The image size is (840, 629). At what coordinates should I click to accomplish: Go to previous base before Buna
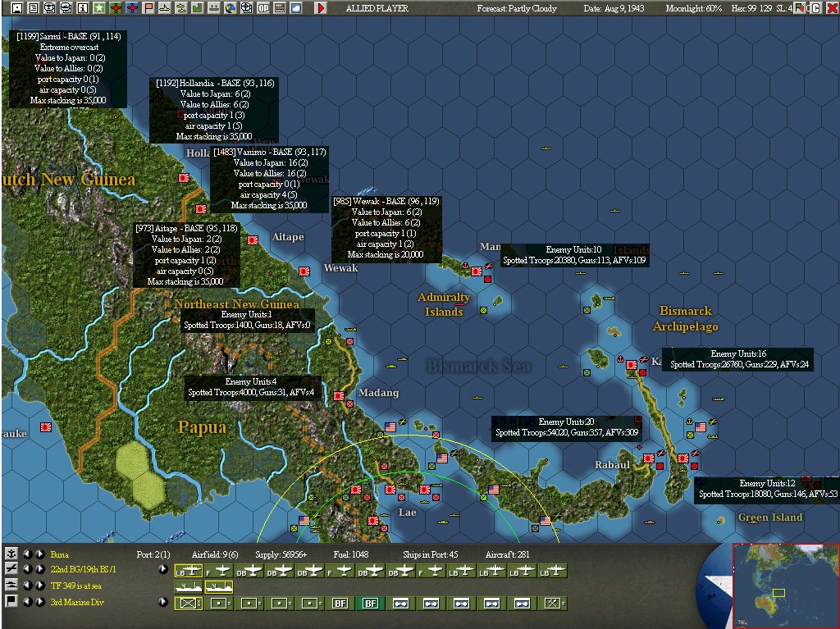point(27,554)
